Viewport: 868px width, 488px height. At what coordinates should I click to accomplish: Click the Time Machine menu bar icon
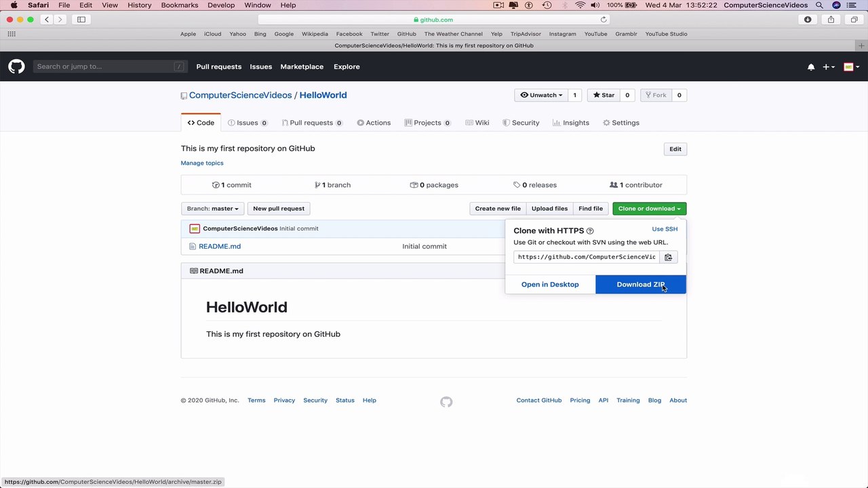coord(547,5)
